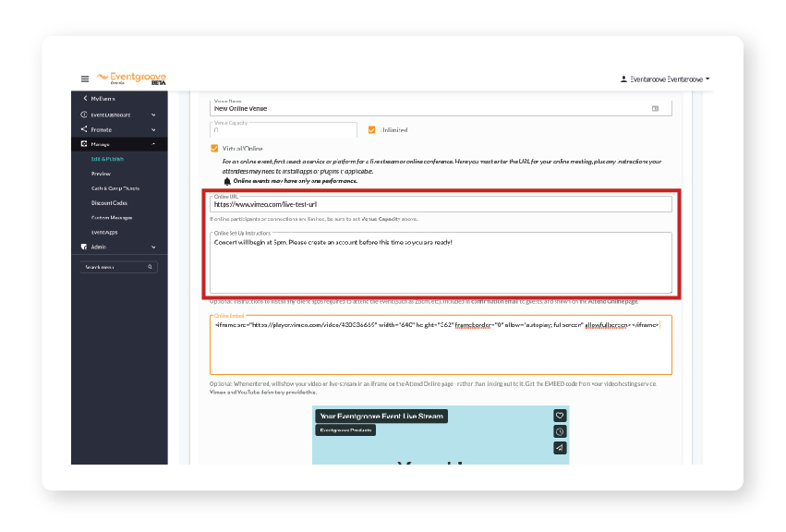786x532 pixels.
Task: Open Custom Messages in sidebar
Action: (112, 218)
